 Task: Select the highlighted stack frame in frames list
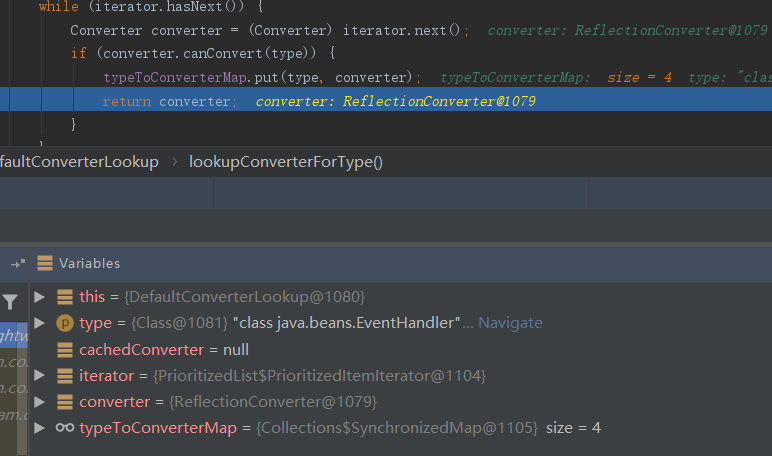click(14, 336)
